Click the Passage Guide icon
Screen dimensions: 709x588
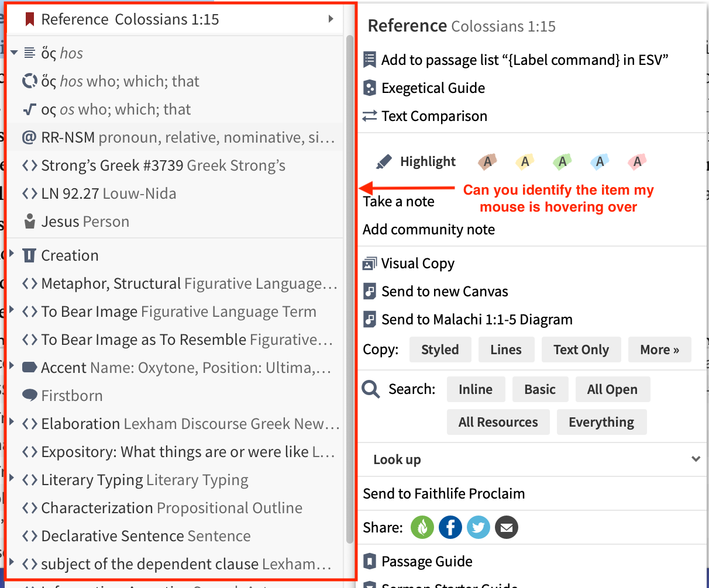tap(369, 561)
